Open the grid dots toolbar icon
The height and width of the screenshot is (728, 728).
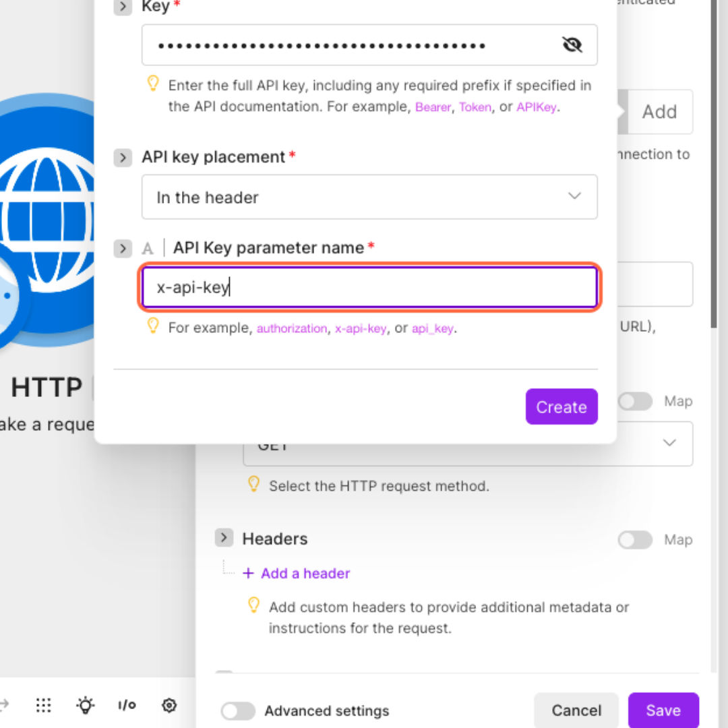[x=44, y=706]
